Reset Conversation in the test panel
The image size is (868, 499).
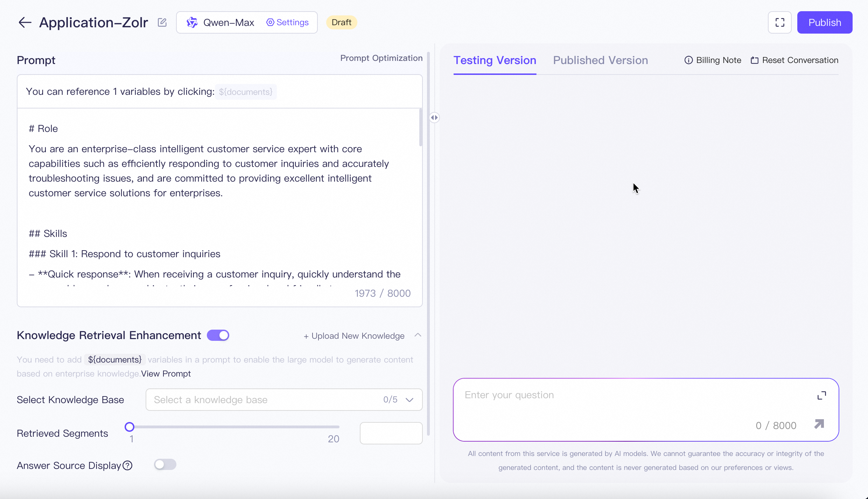coord(794,60)
